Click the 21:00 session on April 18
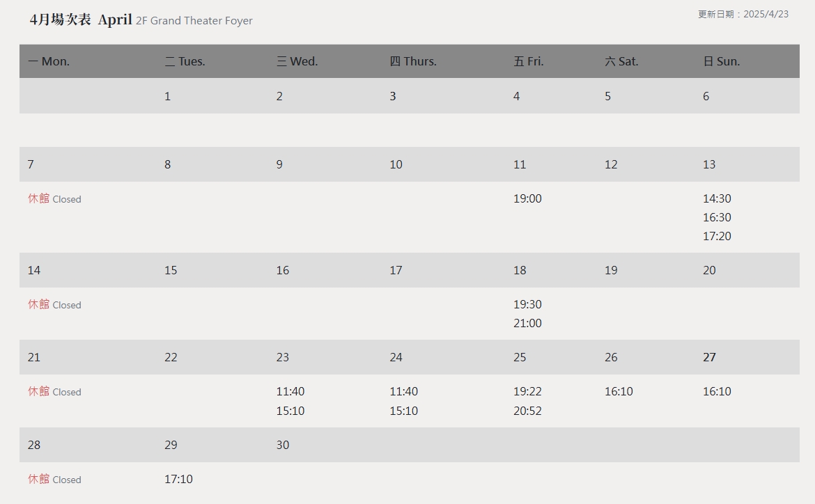This screenshot has height=504, width=815. 527,324
